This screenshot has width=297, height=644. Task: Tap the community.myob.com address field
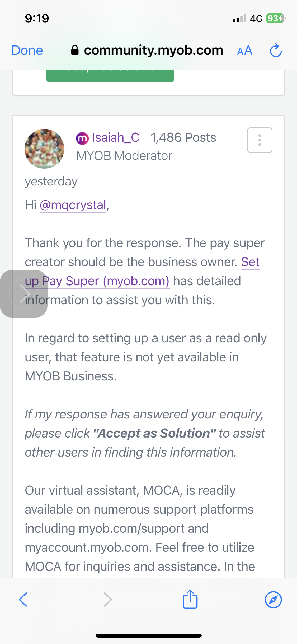tap(153, 50)
